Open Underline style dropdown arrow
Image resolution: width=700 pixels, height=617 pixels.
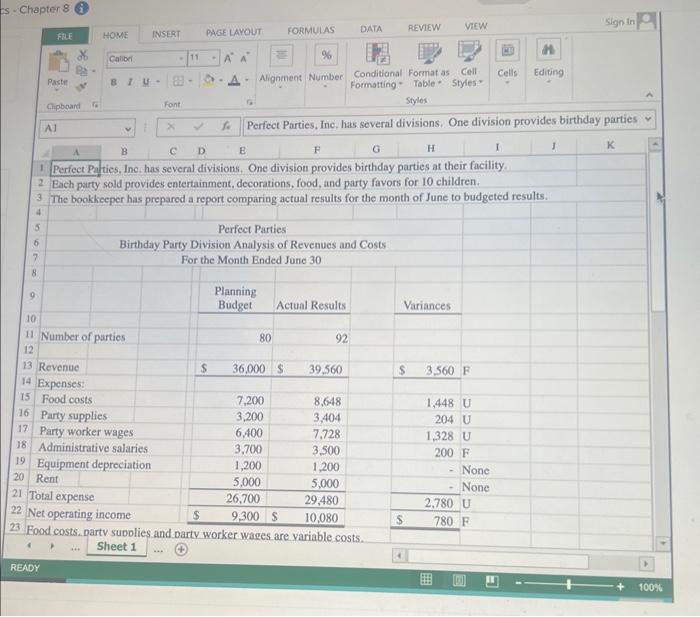[x=158, y=82]
